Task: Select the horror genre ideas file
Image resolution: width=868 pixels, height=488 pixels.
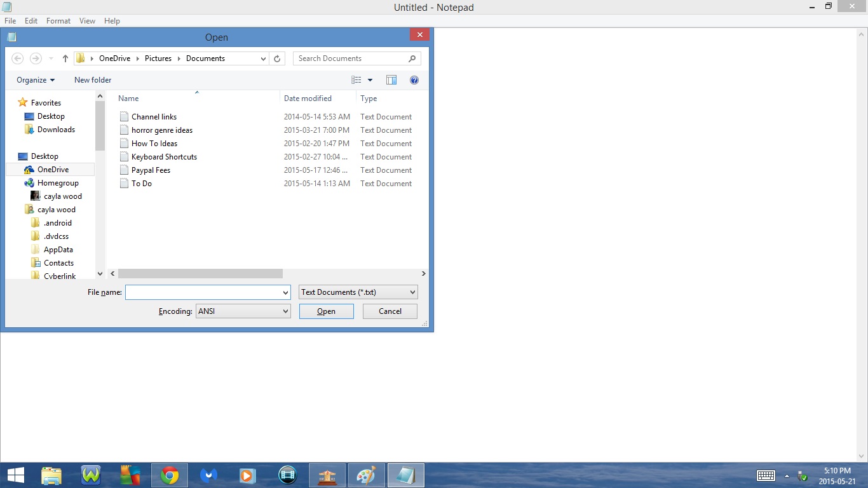Action: tap(162, 130)
